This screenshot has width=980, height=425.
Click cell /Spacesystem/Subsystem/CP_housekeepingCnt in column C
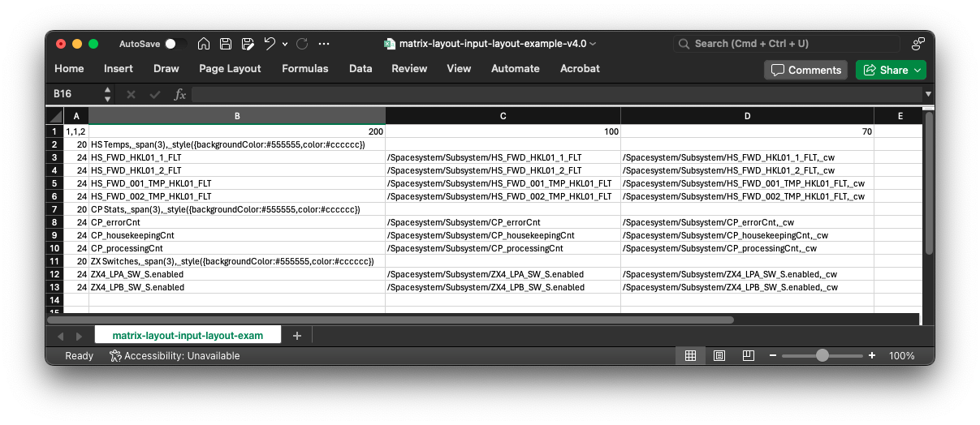503,235
